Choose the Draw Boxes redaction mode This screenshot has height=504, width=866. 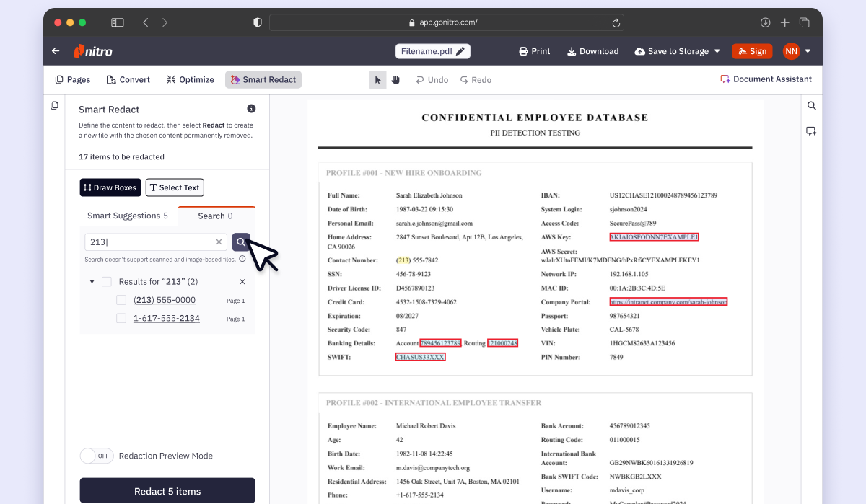tap(110, 187)
